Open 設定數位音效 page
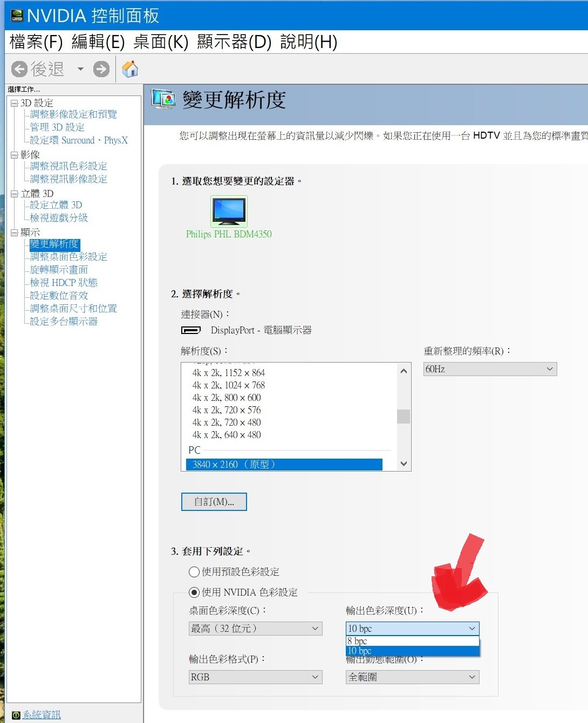This screenshot has width=588, height=723. pos(59,296)
